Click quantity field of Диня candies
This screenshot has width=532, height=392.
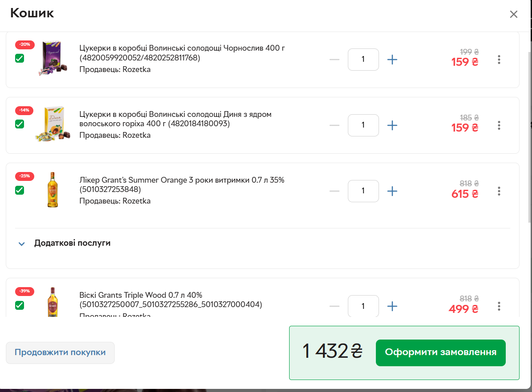[x=363, y=125]
